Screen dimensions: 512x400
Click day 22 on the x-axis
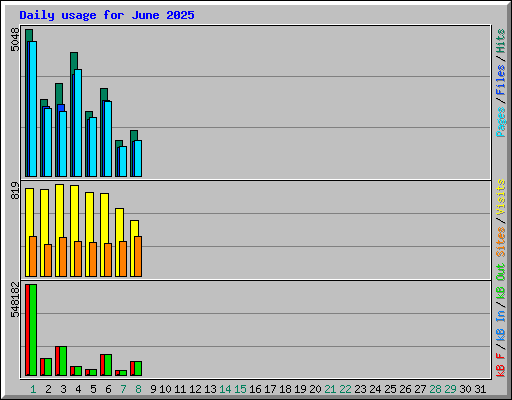[x=345, y=389]
